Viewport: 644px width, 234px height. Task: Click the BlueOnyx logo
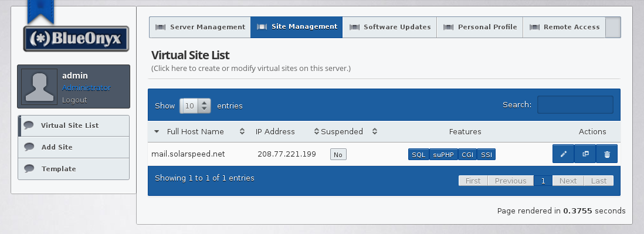tap(76, 39)
